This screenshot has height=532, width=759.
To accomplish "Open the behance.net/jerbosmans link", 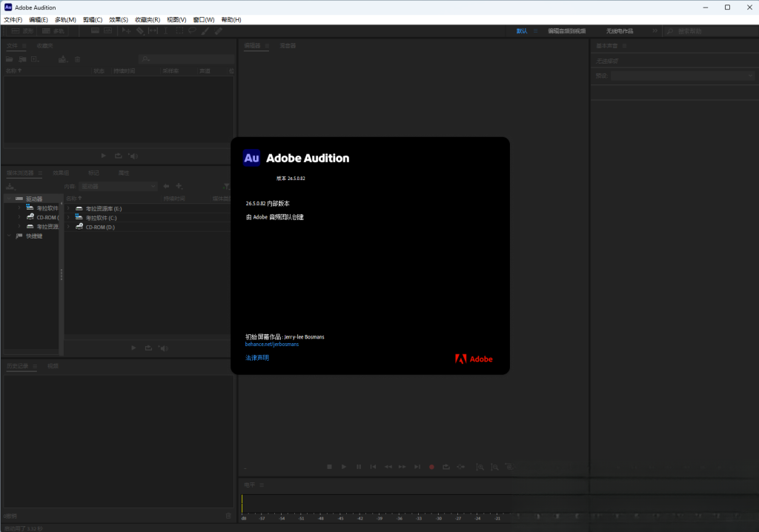I will click(272, 345).
